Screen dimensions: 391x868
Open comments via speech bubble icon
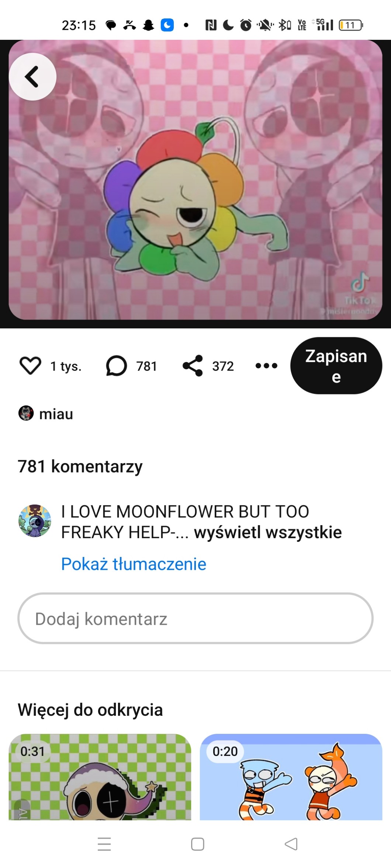point(117,366)
